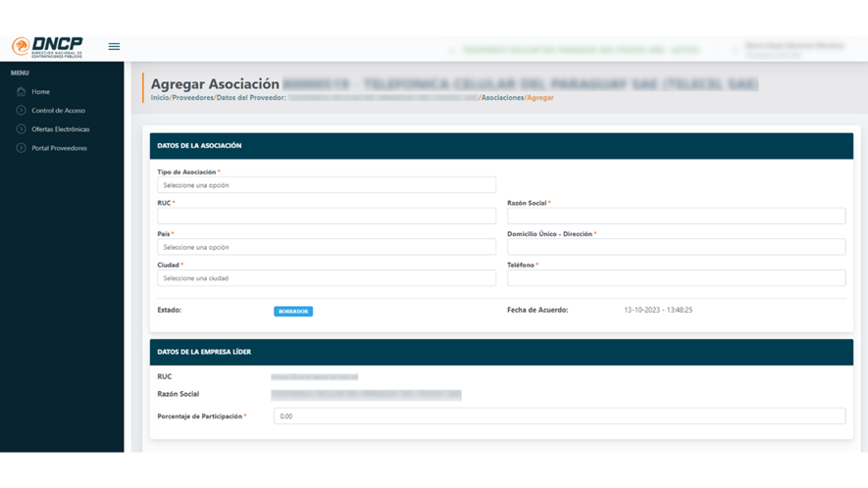Open Home in the sidebar menu
The width and height of the screenshot is (868, 488).
(40, 92)
